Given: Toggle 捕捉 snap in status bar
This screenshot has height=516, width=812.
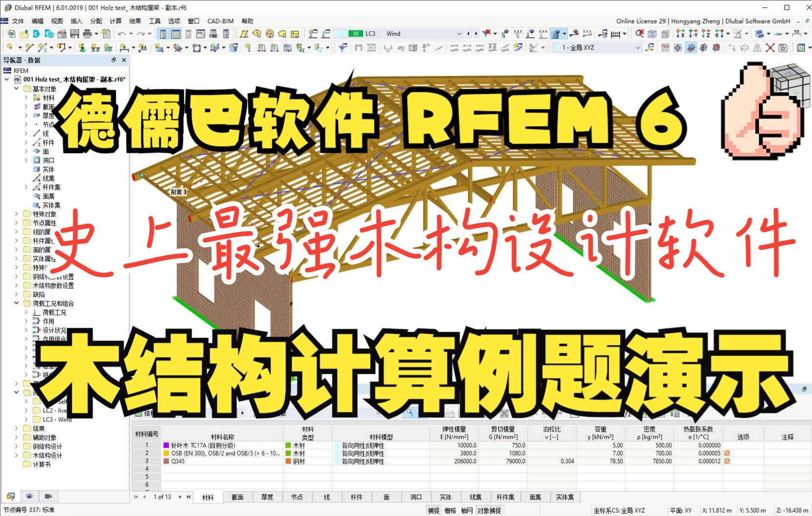Looking at the screenshot, I should (434, 511).
